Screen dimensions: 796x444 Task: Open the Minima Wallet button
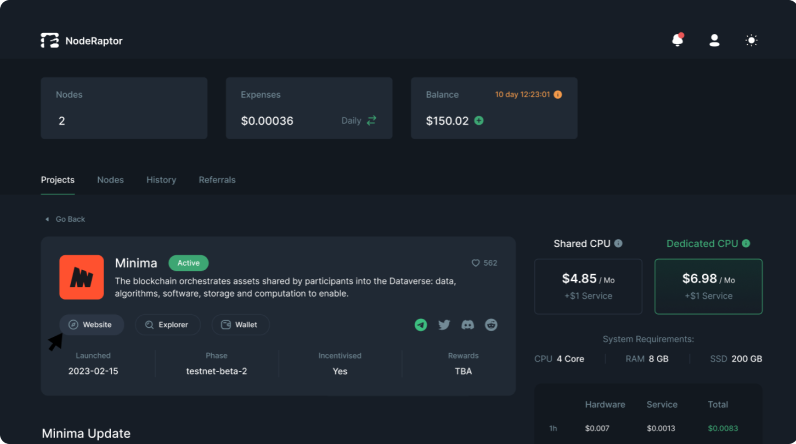240,325
